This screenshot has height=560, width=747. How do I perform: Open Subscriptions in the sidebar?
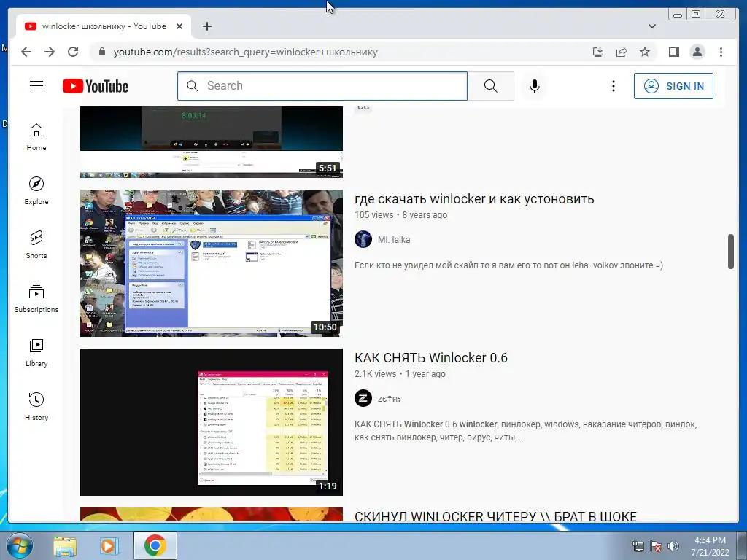click(36, 298)
